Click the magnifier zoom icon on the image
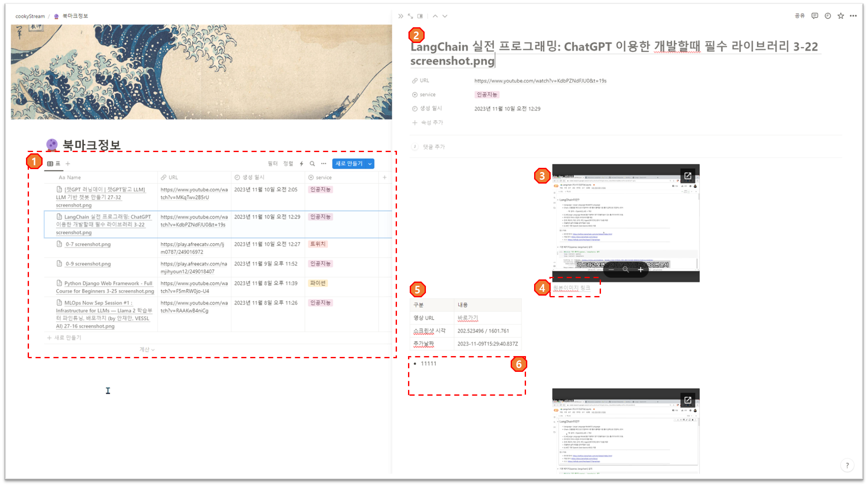This screenshot has height=486, width=868. coord(626,269)
